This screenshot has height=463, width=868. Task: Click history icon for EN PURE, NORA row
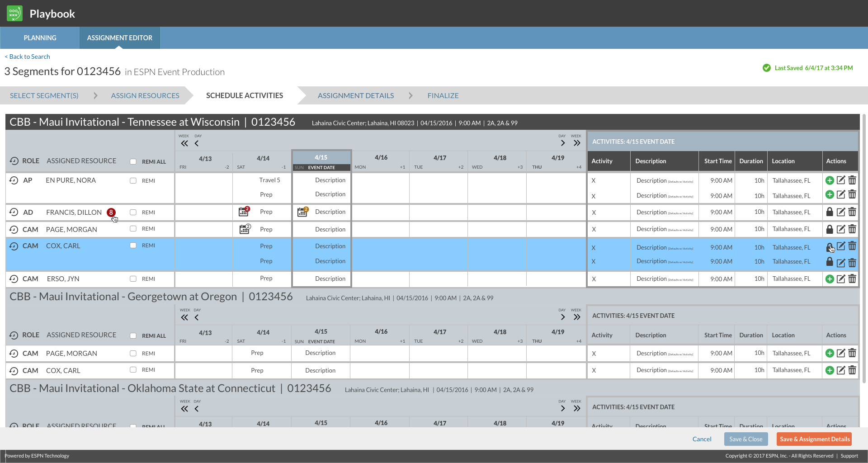click(x=14, y=180)
